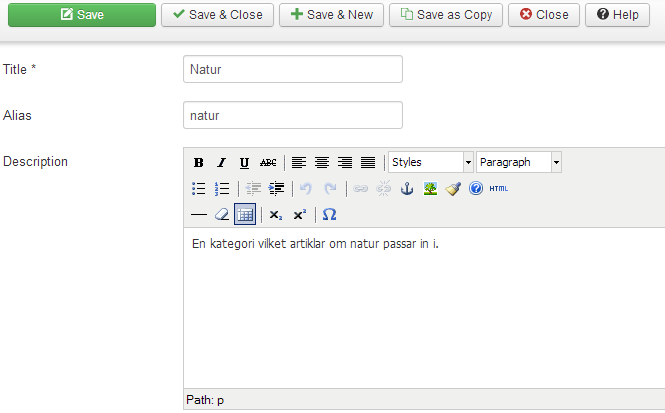
Task: Align text center
Action: pos(322,162)
